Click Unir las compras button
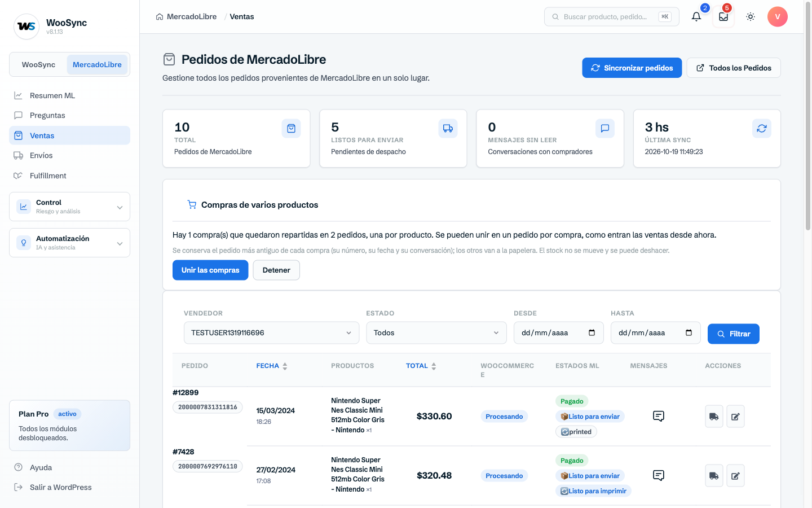Viewport: 812px width, 508px height. [210, 270]
